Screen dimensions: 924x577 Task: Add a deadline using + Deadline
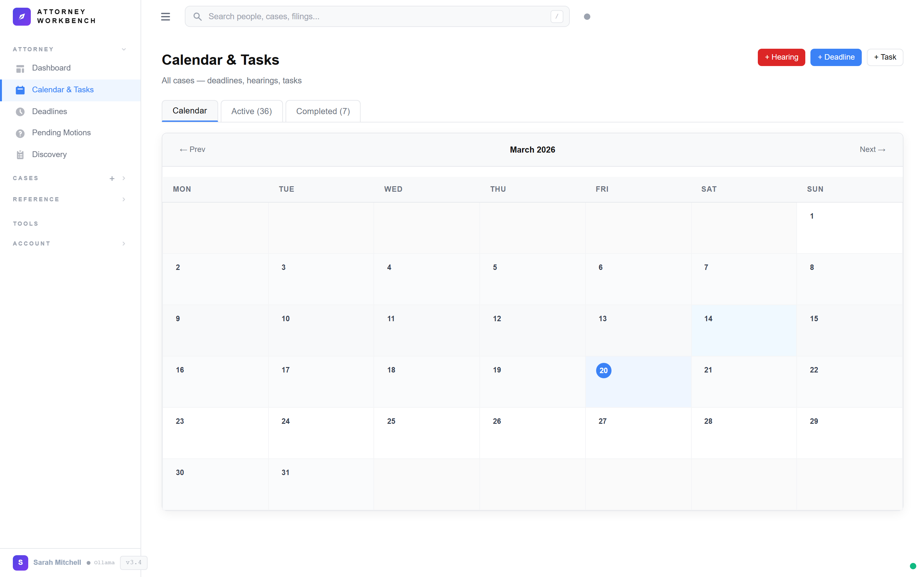click(836, 57)
